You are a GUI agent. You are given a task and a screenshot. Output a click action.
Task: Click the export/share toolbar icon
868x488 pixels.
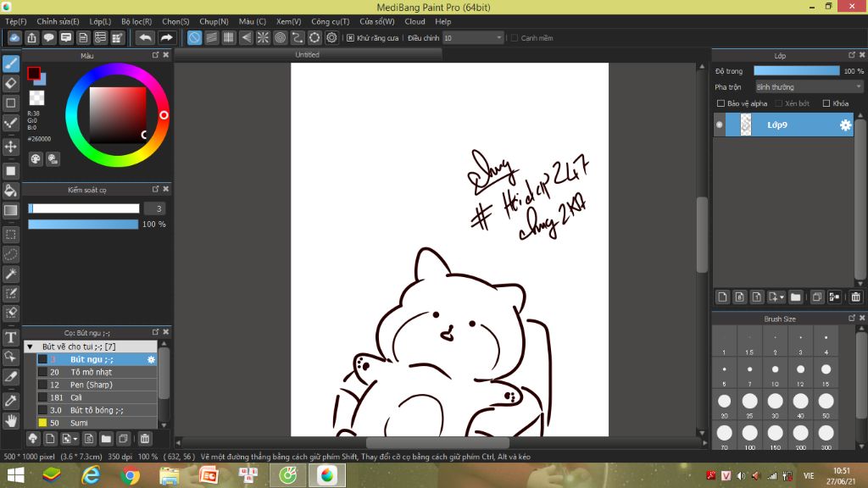click(x=31, y=37)
